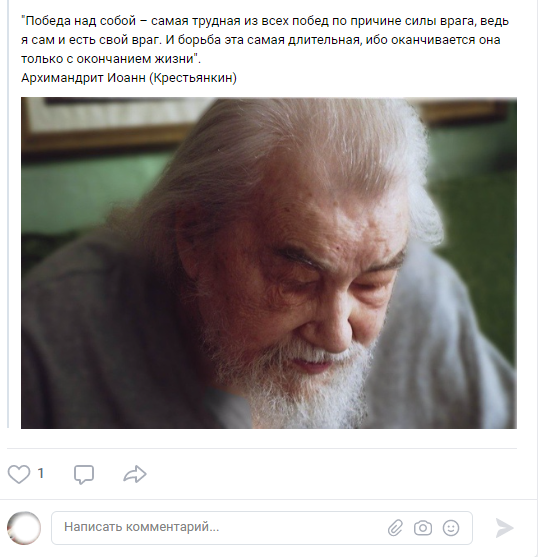Open the comments via speech bubble icon
The image size is (538, 557).
pos(84,474)
